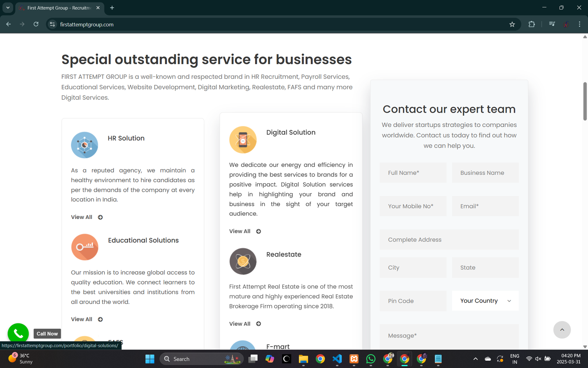Open the Realestate heading link
588x368 pixels.
pyautogui.click(x=284, y=254)
